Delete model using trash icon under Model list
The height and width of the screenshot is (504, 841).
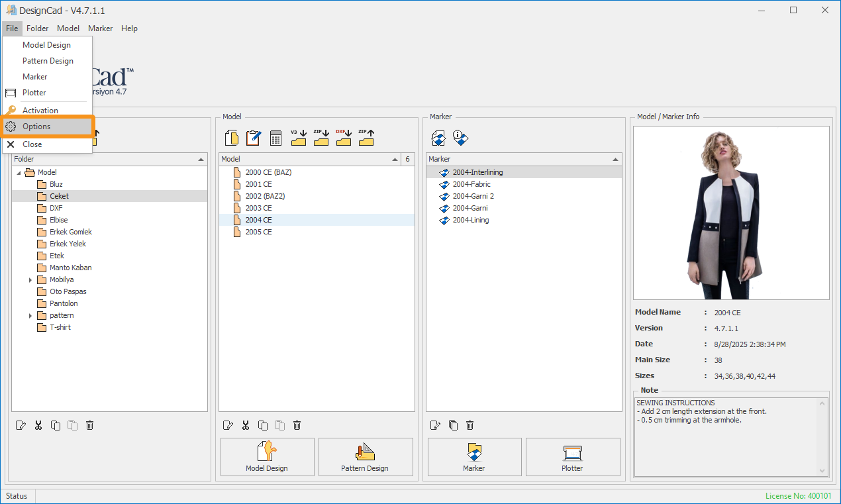(x=297, y=425)
